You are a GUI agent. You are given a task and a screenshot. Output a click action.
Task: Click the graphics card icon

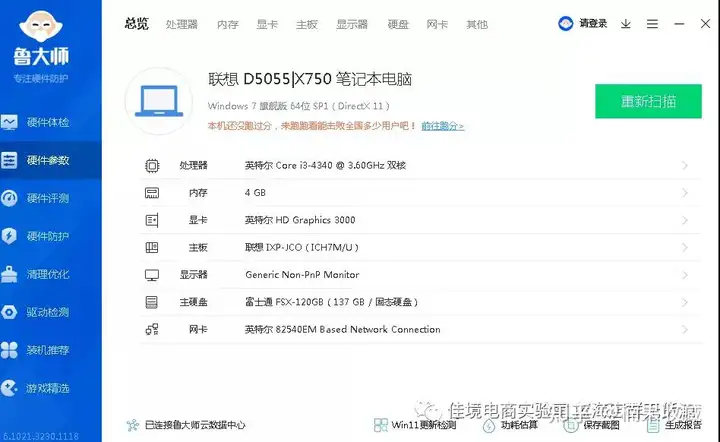(152, 220)
